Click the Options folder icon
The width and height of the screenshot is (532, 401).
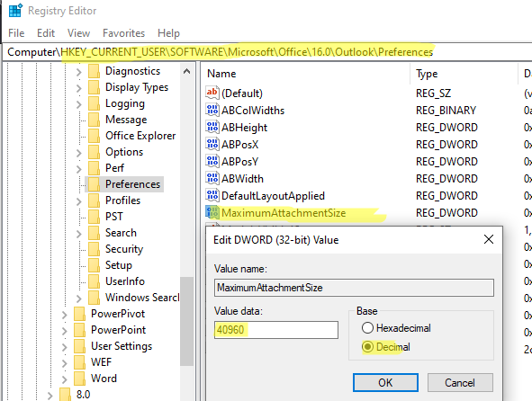[94, 152]
